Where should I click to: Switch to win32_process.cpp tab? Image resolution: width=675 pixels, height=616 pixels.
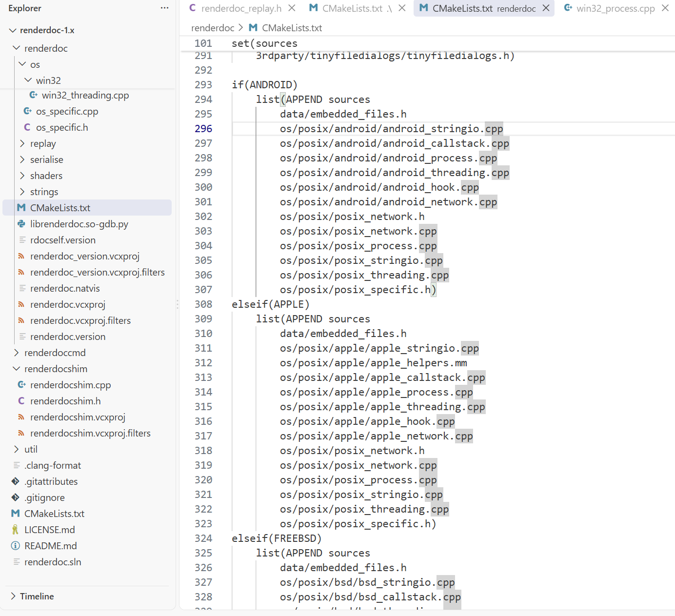[615, 8]
